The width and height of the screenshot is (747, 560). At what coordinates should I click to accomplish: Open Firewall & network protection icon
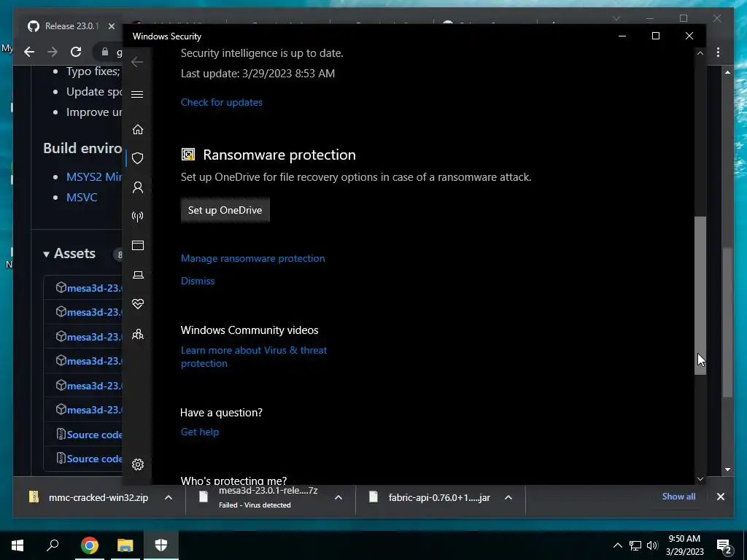[x=138, y=217]
